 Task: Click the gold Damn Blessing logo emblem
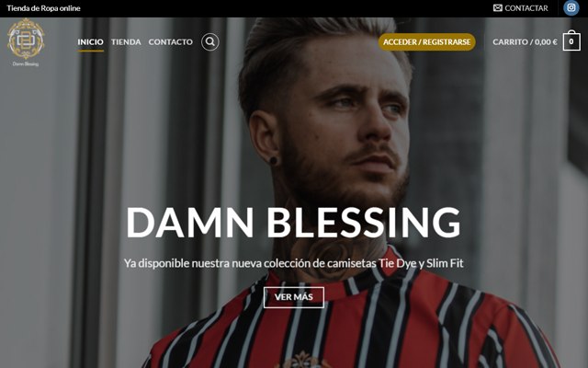click(26, 39)
